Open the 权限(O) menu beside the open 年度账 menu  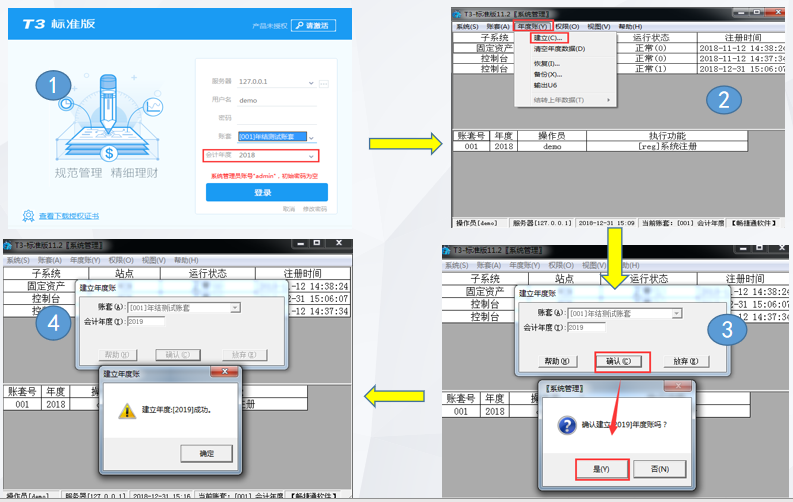pos(567,26)
